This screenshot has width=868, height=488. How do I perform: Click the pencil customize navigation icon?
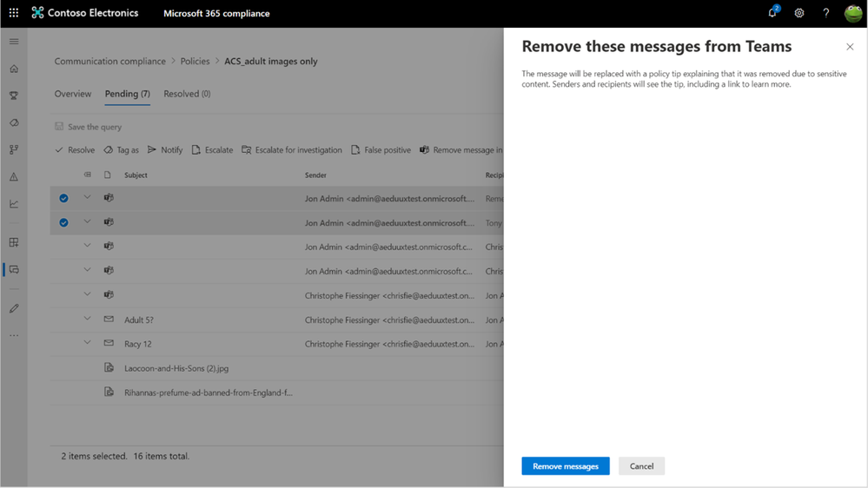coord(14,308)
